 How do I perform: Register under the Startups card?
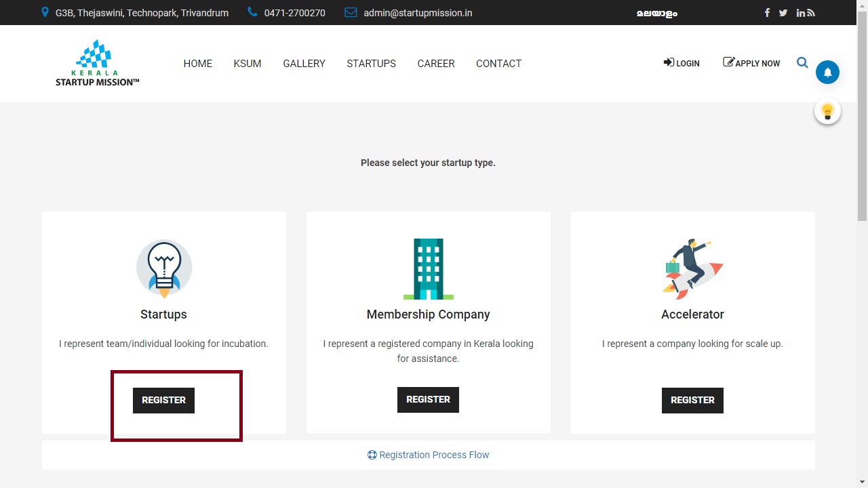coord(163,400)
